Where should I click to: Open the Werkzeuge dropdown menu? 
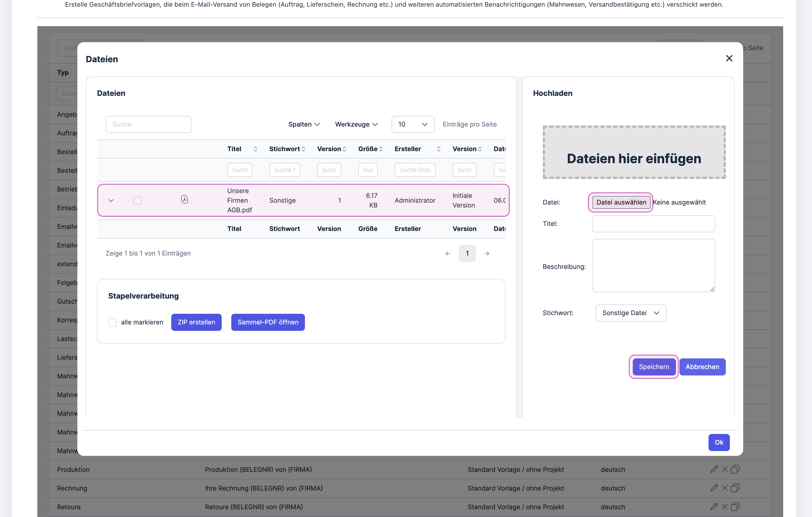pyautogui.click(x=356, y=124)
